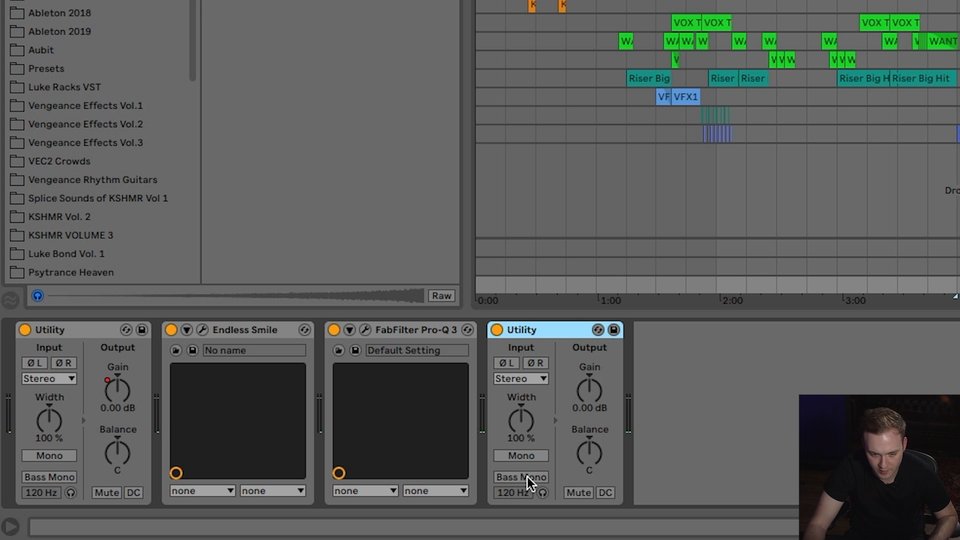Image resolution: width=960 pixels, height=540 pixels.
Task: Save Endless Smile preset with disk icon
Action: 192,350
